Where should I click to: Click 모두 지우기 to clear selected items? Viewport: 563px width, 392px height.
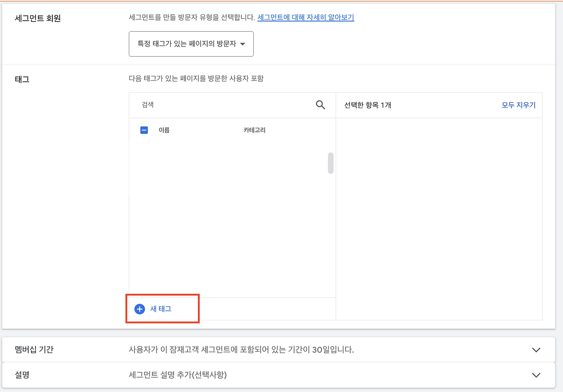518,105
